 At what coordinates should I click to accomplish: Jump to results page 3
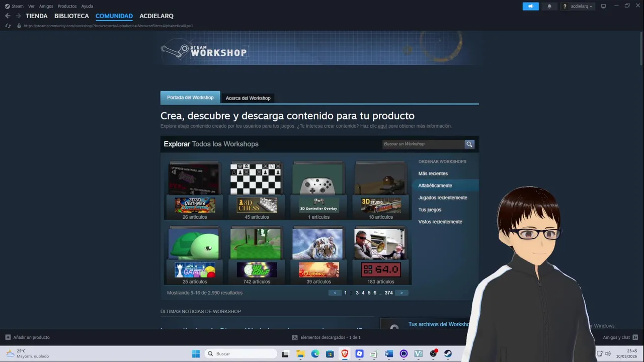357,293
